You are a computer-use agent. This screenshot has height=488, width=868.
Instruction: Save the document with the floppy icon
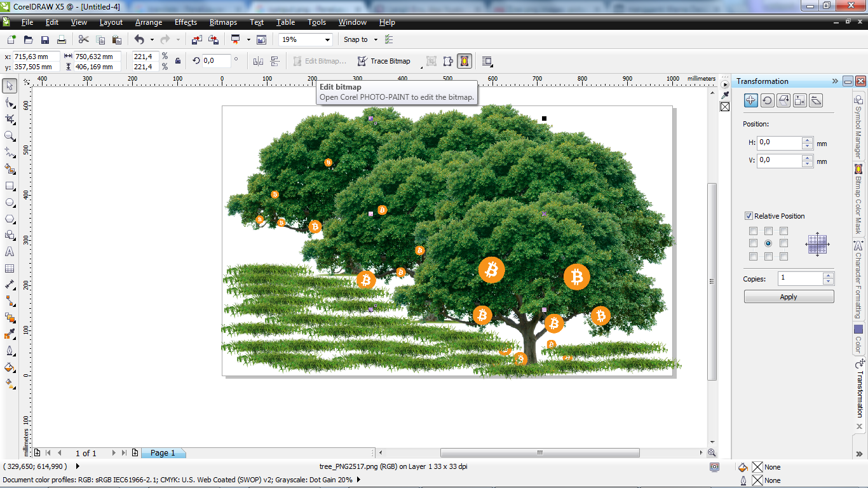(x=45, y=39)
